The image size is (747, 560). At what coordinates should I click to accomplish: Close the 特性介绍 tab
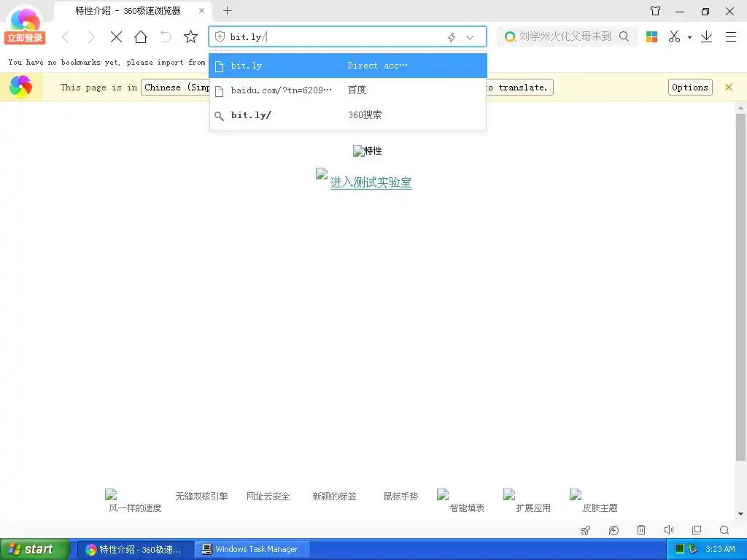[201, 10]
